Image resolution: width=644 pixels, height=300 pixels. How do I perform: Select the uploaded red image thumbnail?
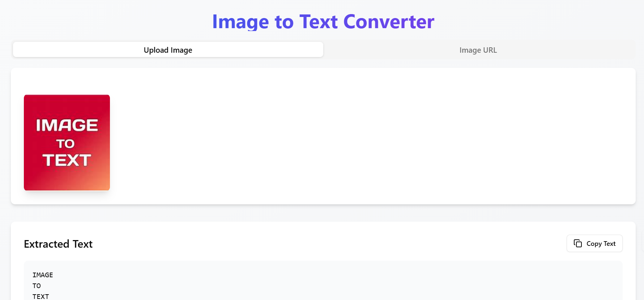pyautogui.click(x=67, y=143)
